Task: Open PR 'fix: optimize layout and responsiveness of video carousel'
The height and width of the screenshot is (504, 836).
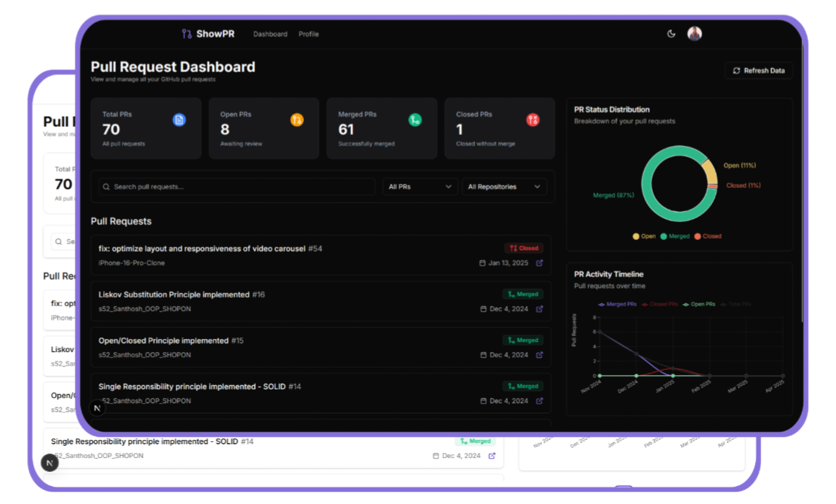Action: pos(202,248)
